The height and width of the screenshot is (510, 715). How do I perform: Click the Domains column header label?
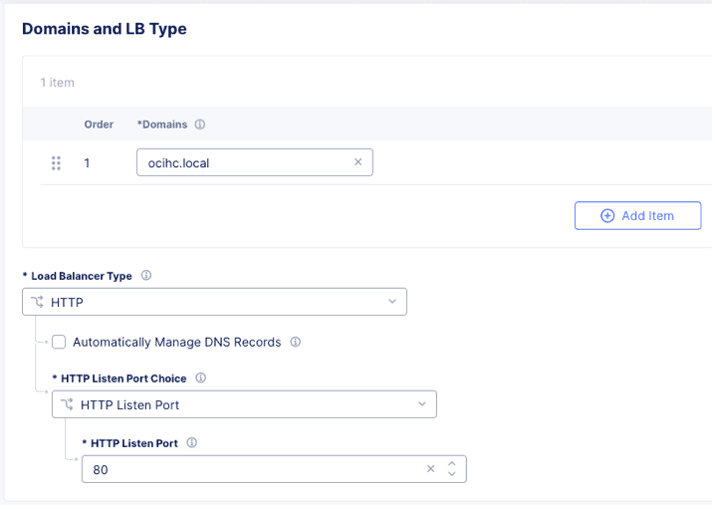tap(163, 125)
